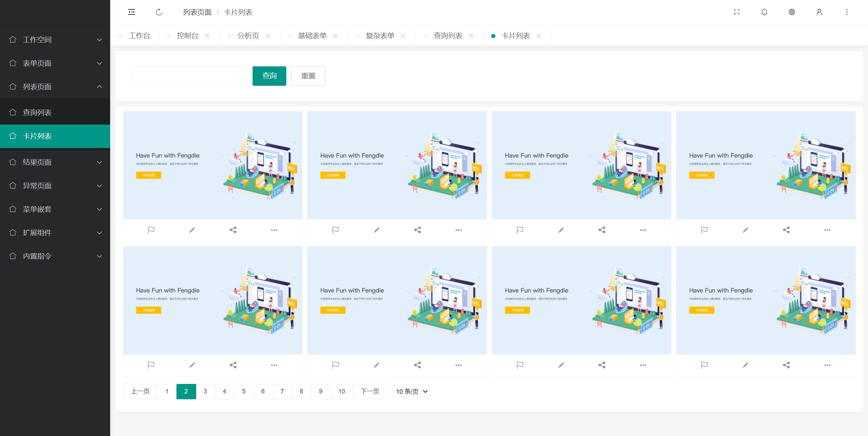Open 查询列表 in the sidebar
868x436 pixels.
click(37, 112)
